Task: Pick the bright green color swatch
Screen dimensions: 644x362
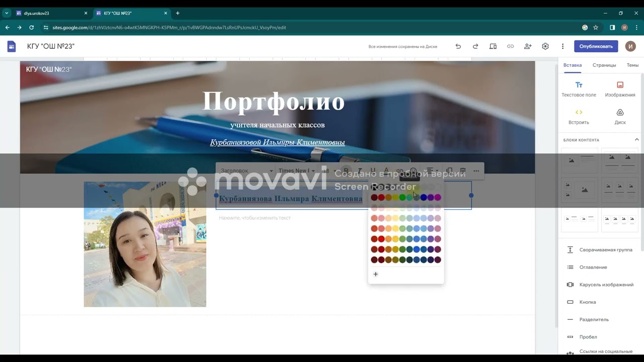Action: click(403, 198)
